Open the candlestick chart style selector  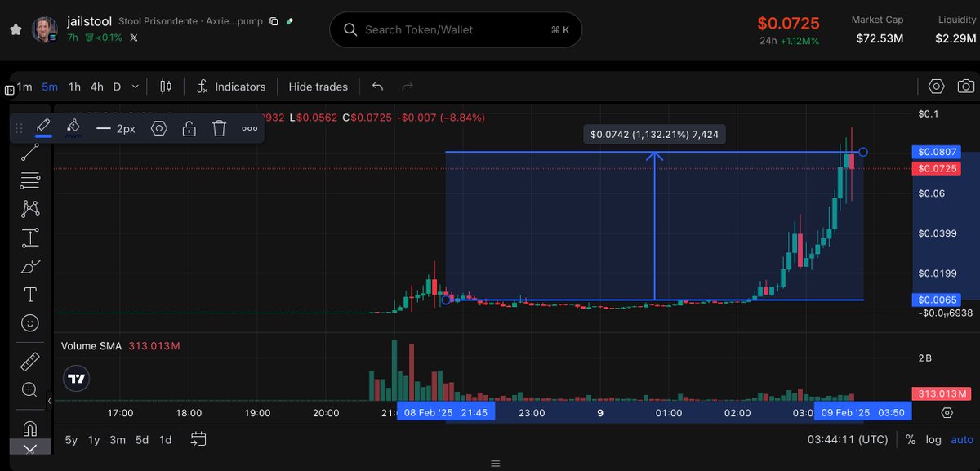(x=166, y=87)
